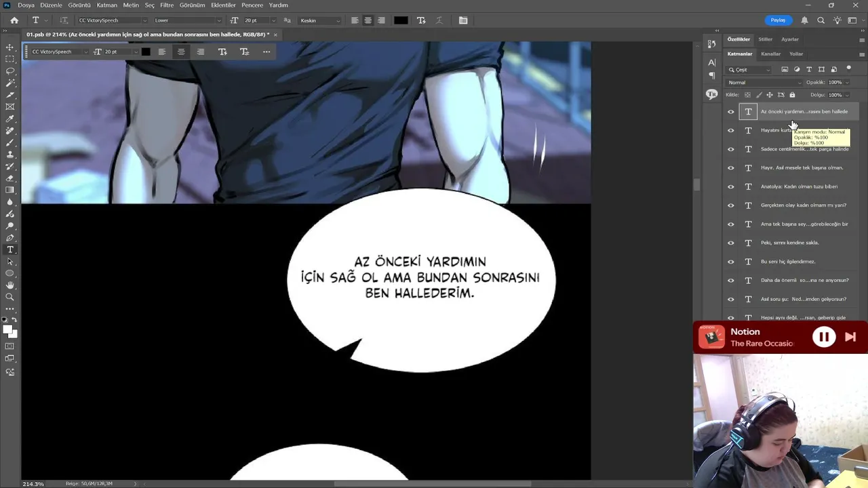
Task: Select the Frame tool
Action: tap(9, 106)
